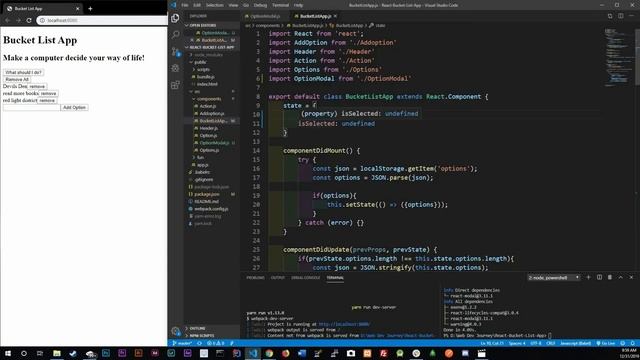Go back in the Chrome browser
The height and width of the screenshot is (360, 640).
[x=7, y=20]
